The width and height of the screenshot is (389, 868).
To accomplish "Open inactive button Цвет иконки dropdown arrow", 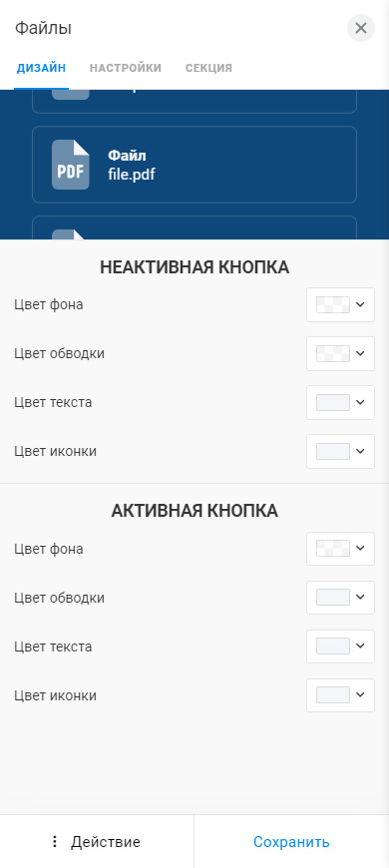I will coord(360,451).
